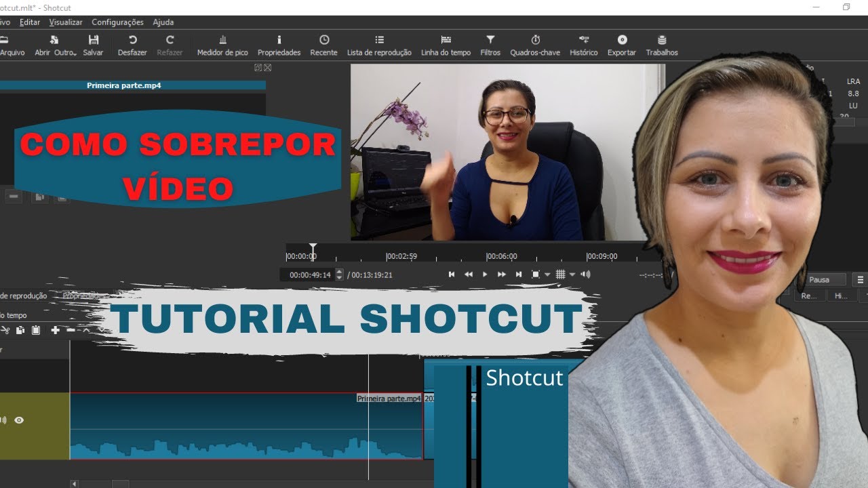Switch to the Re... tab

(x=809, y=296)
